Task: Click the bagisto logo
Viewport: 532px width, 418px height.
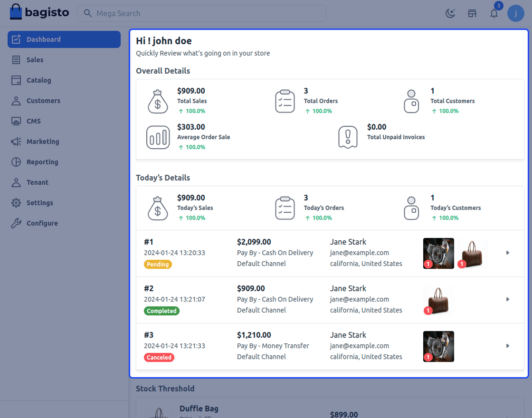Action: (39, 12)
